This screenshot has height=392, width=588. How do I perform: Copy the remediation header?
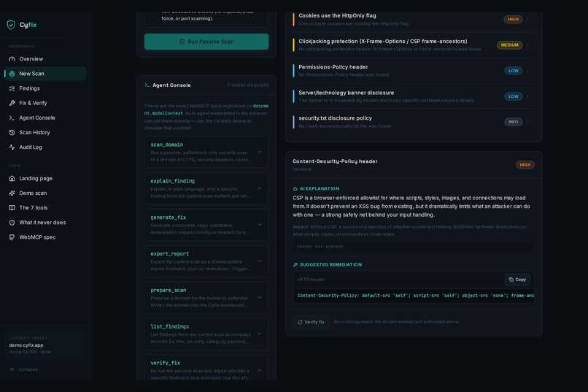tap(517, 280)
